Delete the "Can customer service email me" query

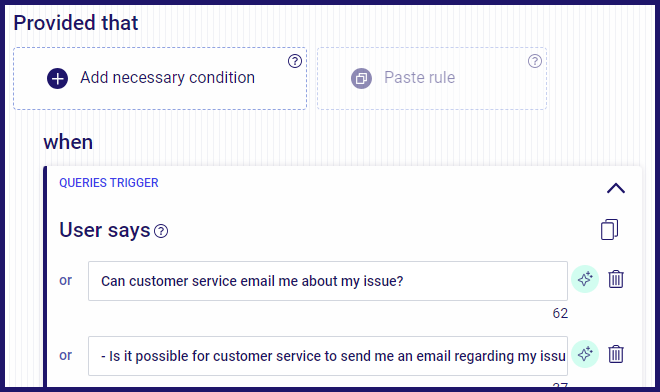616,279
